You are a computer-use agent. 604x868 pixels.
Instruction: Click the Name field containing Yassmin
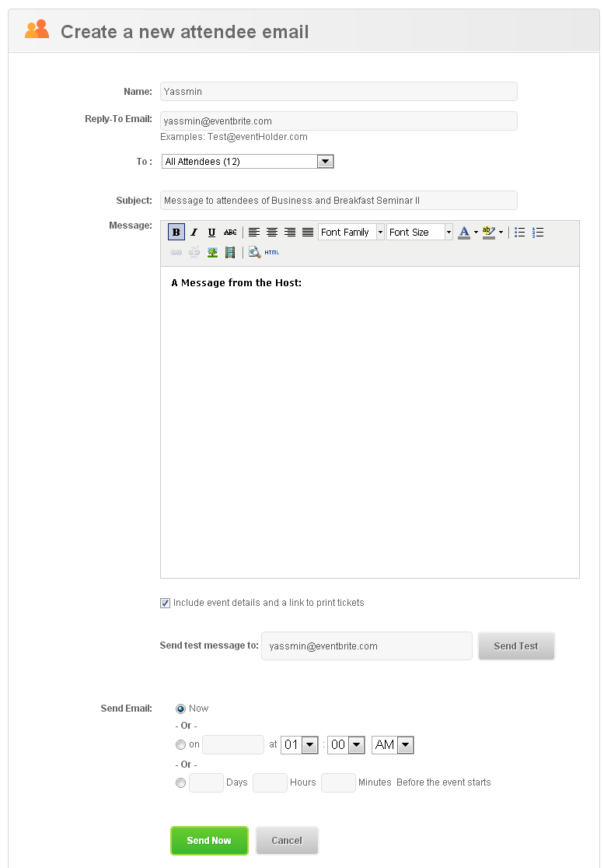(x=338, y=91)
